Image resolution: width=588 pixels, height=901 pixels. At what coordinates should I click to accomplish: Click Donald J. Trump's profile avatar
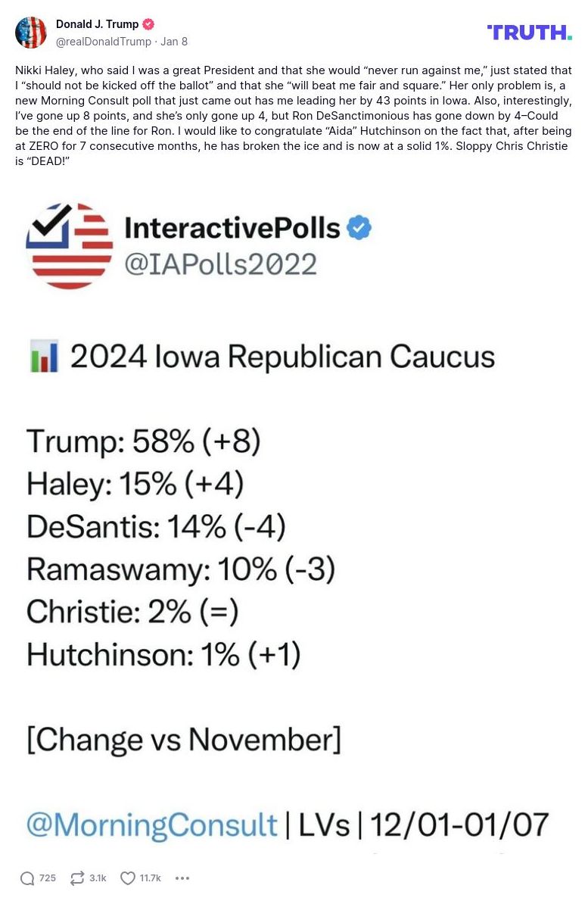coord(31,33)
